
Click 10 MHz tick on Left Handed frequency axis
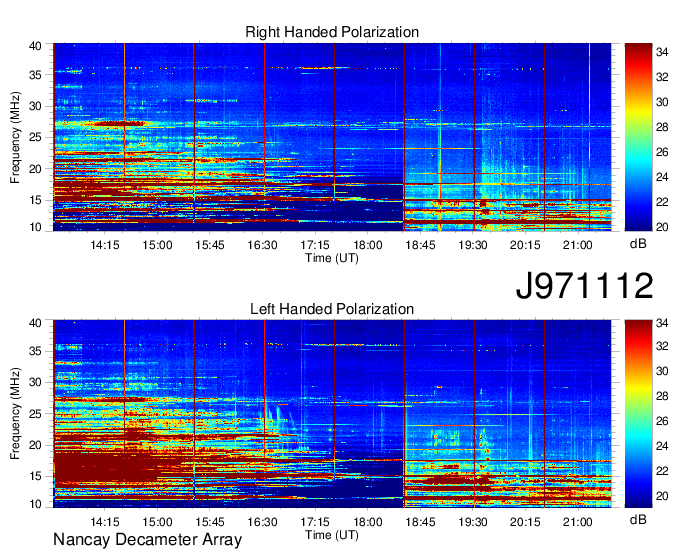pos(35,504)
